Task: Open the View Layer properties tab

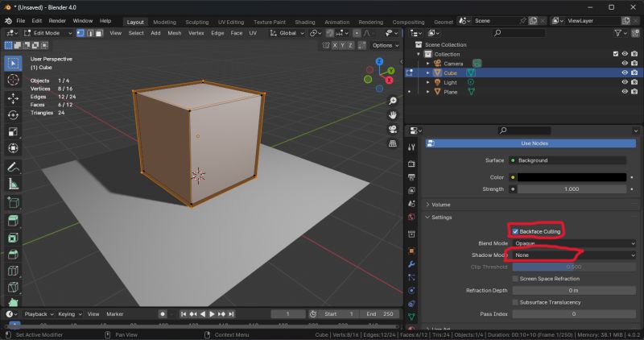Action: (x=411, y=190)
